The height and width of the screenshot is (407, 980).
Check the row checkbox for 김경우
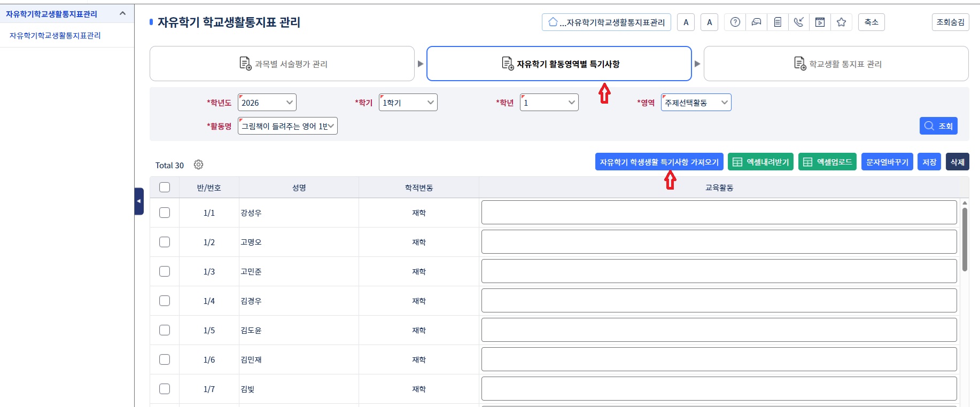(165, 301)
